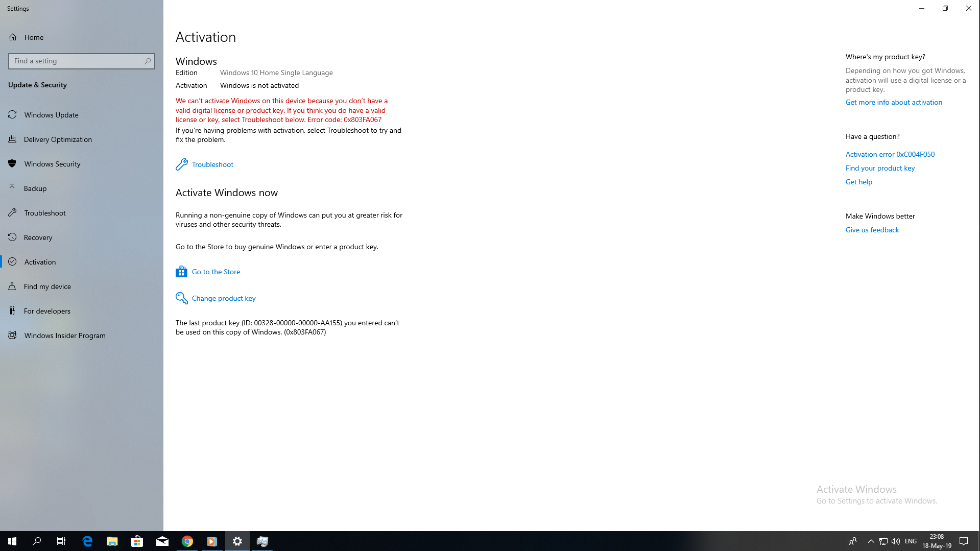Click the Backup arrow icon
This screenshot has width=980, height=551.
(x=13, y=188)
